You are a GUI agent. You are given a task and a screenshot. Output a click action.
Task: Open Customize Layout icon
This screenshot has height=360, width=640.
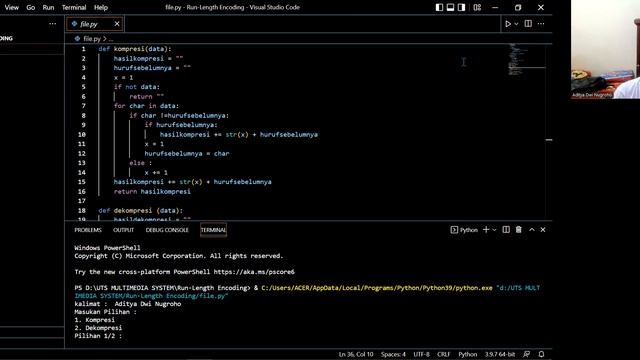pos(477,7)
